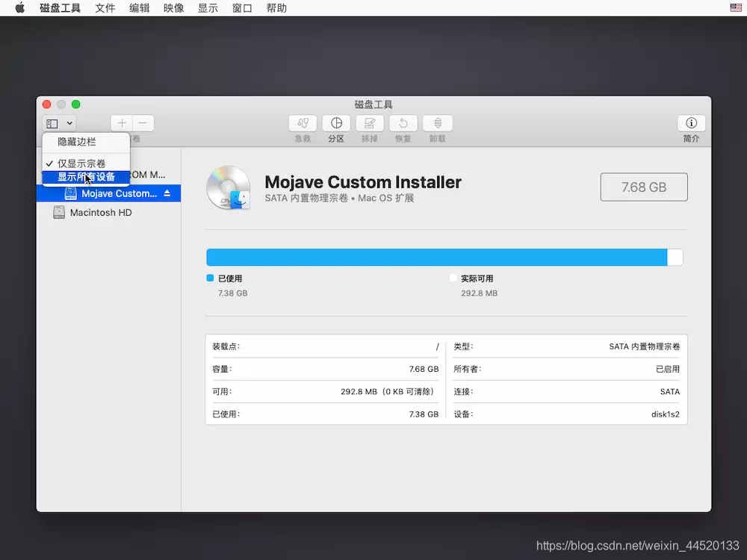Click the Unmount (卸载) toolbar icon
The height and width of the screenshot is (560, 747).
(x=437, y=123)
